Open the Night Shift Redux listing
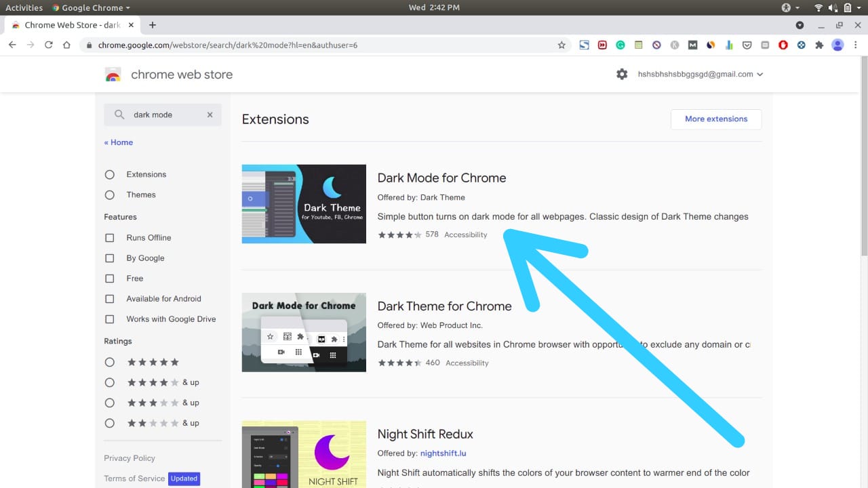 coord(425,434)
